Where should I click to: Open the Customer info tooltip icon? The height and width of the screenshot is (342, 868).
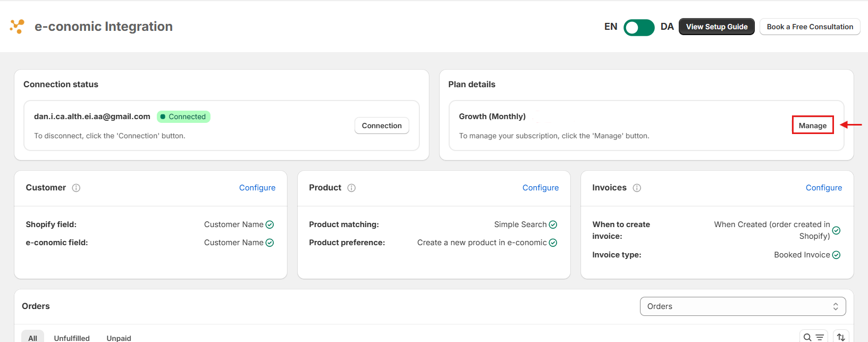click(76, 188)
